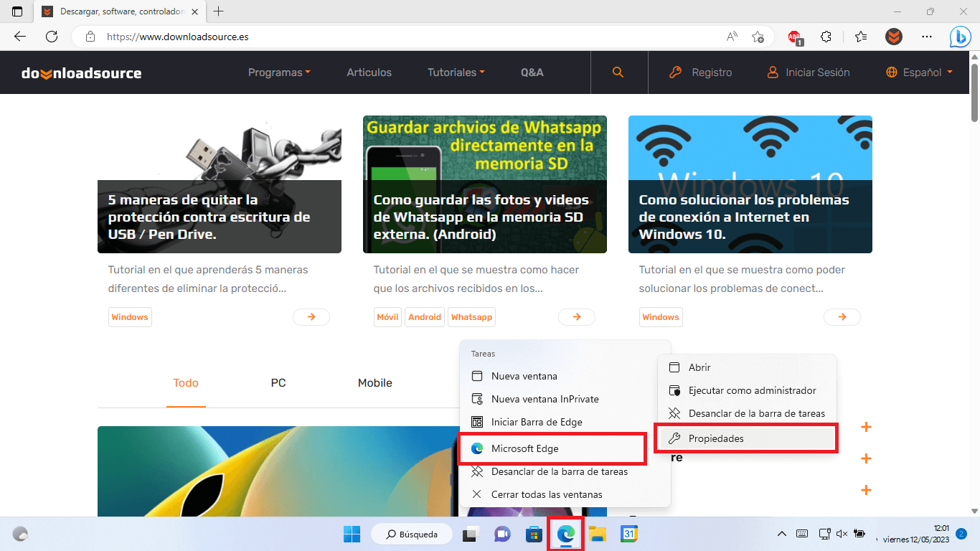Open the chat app on the taskbar
980x551 pixels.
coord(502,534)
